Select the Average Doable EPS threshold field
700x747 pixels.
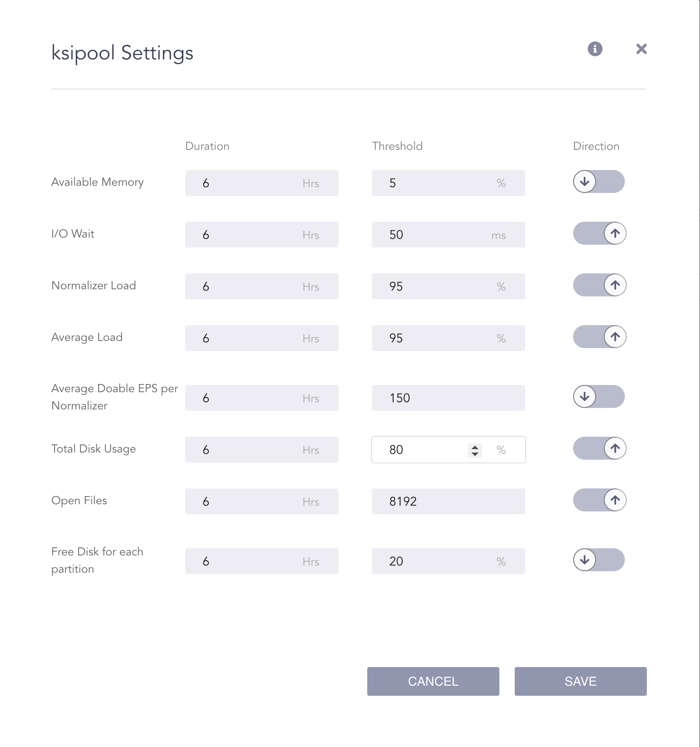click(448, 397)
